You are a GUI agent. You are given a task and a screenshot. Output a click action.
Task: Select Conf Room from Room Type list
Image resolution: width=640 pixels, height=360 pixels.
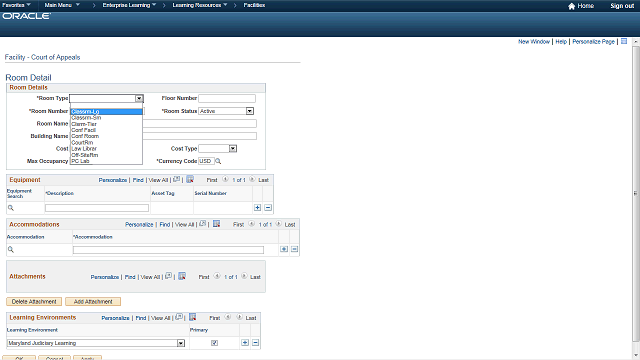point(106,136)
